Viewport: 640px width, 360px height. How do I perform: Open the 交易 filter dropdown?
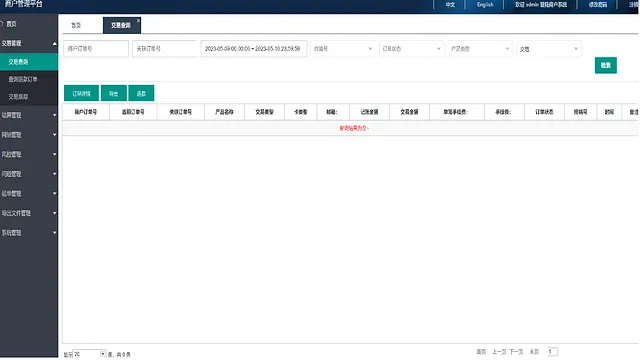(549, 49)
